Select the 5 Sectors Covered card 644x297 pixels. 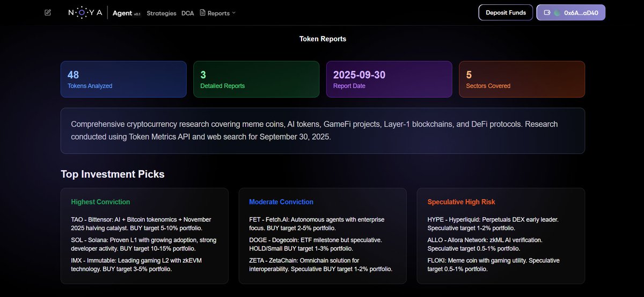[522, 79]
